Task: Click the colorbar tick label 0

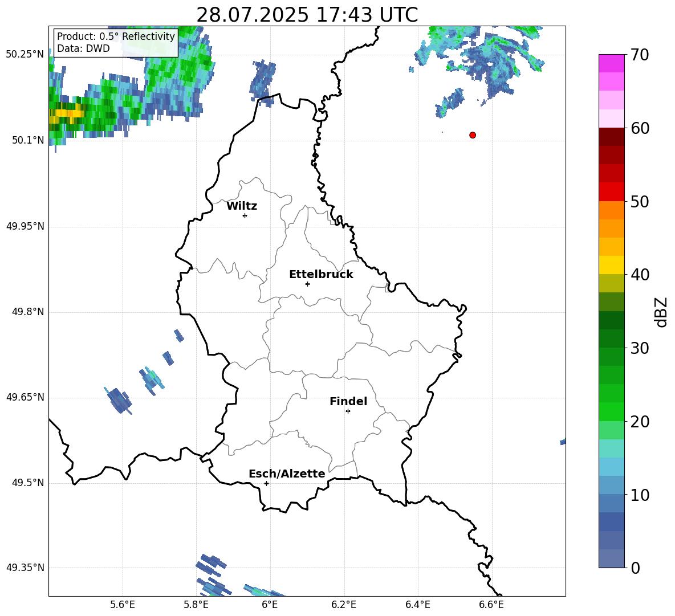Action: (635, 568)
